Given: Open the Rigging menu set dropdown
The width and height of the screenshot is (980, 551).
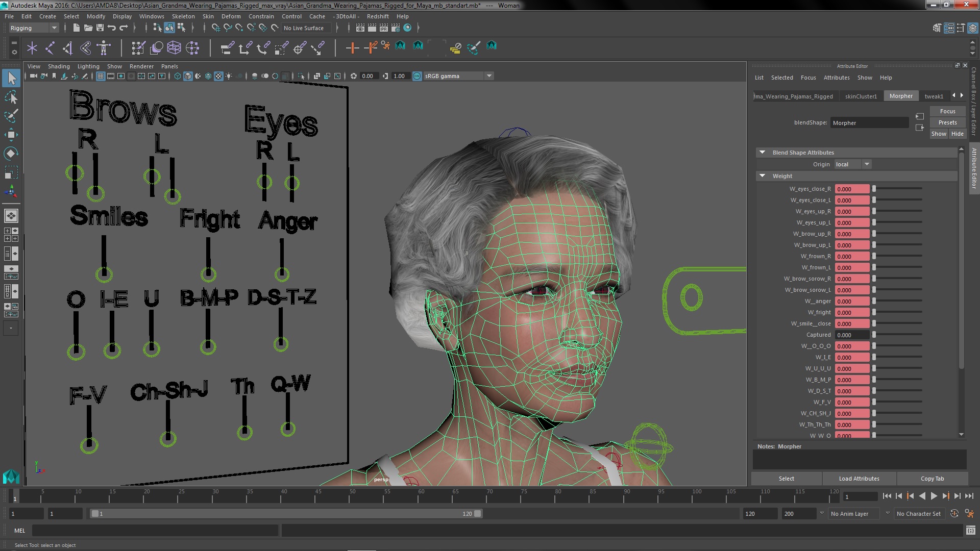Looking at the screenshot, I should click(x=33, y=28).
